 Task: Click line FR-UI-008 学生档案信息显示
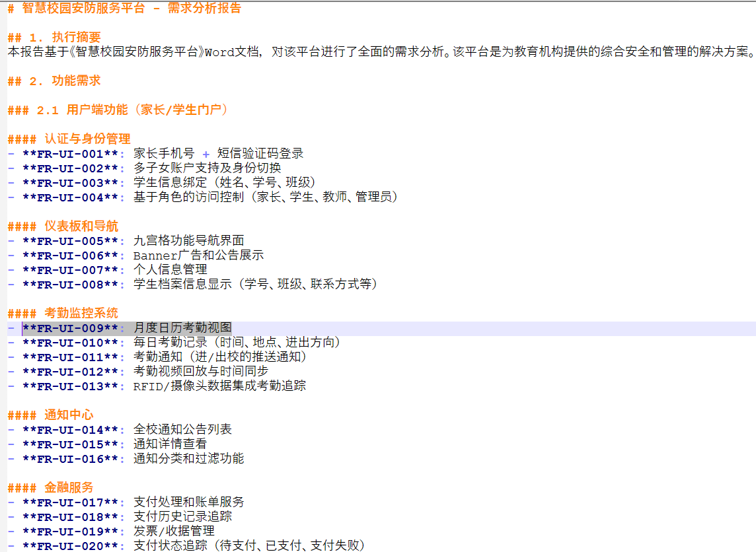pyautogui.click(x=193, y=284)
